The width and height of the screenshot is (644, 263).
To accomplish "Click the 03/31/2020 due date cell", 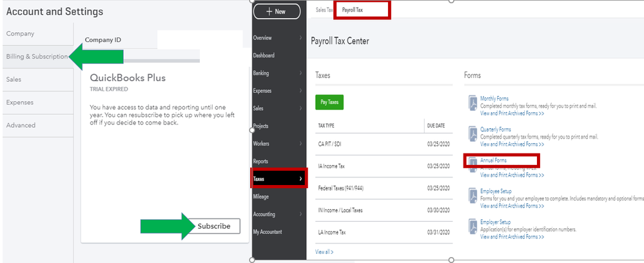I will [438, 233].
